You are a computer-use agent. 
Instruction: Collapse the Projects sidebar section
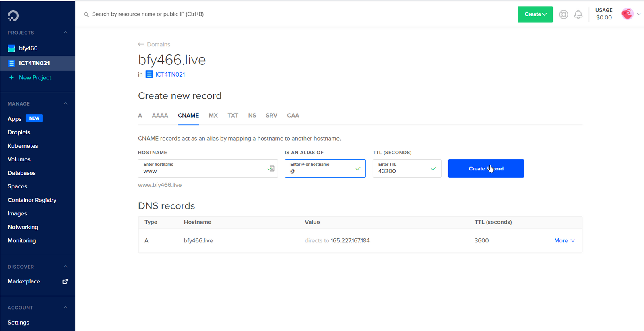tap(66, 33)
